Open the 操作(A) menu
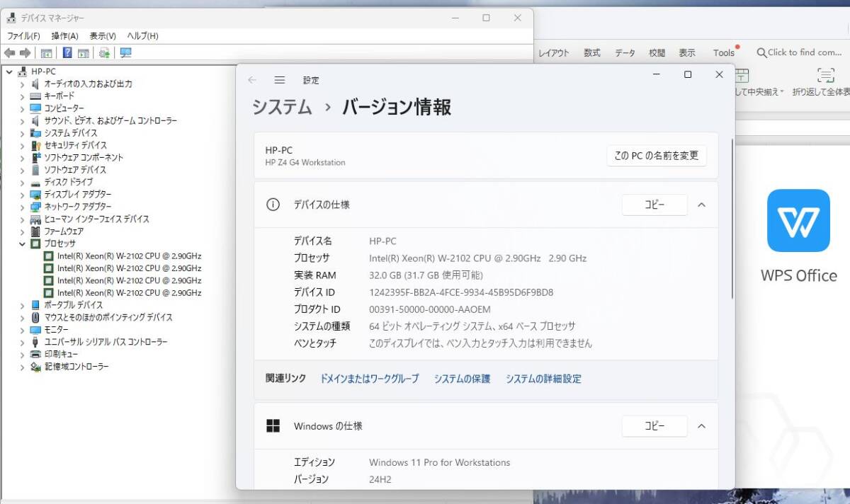Image resolution: width=850 pixels, height=504 pixels. click(x=64, y=36)
